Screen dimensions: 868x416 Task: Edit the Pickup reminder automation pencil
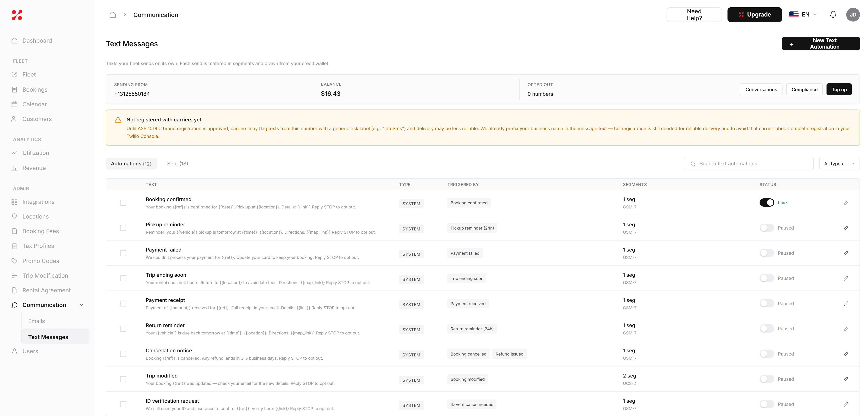[x=846, y=228]
